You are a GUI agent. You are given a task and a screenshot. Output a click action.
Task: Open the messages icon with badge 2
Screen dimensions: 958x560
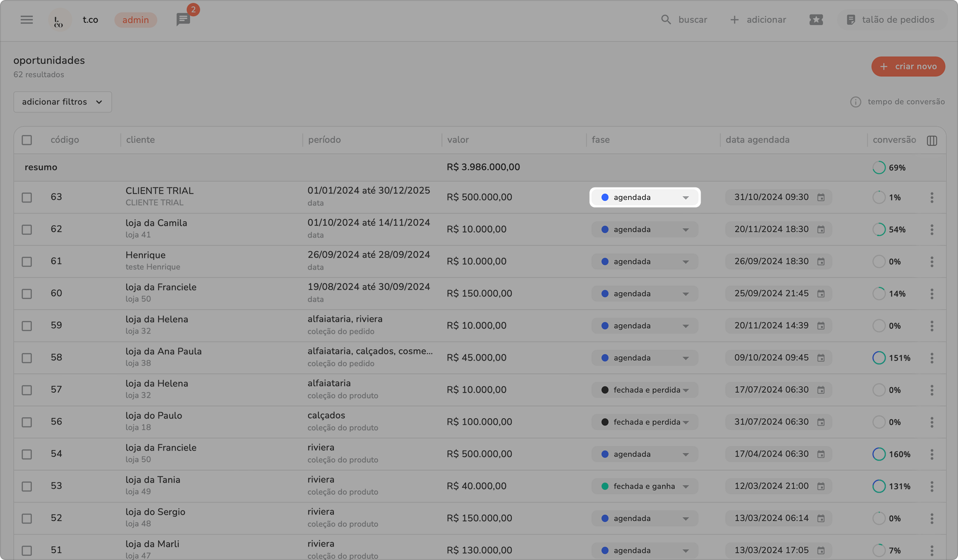click(x=183, y=20)
